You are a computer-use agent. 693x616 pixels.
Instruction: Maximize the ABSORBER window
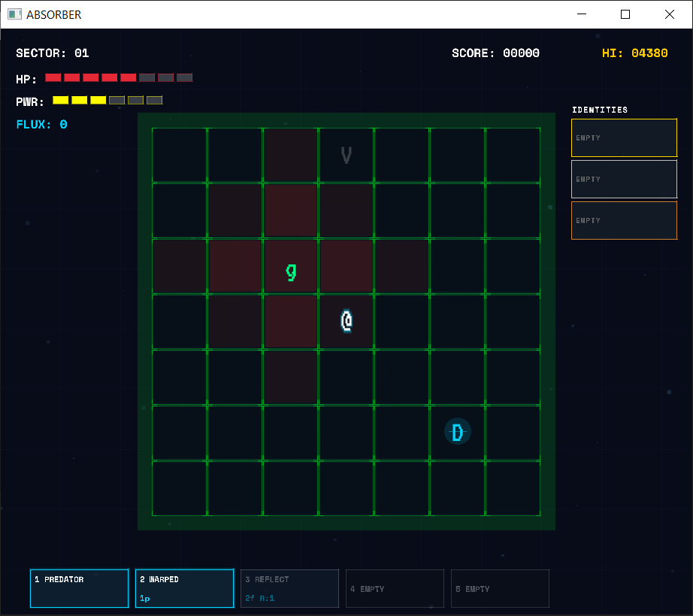click(x=625, y=14)
